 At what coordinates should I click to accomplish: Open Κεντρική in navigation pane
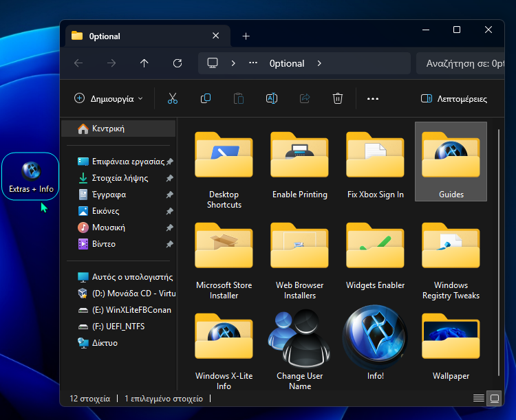pyautogui.click(x=118, y=129)
